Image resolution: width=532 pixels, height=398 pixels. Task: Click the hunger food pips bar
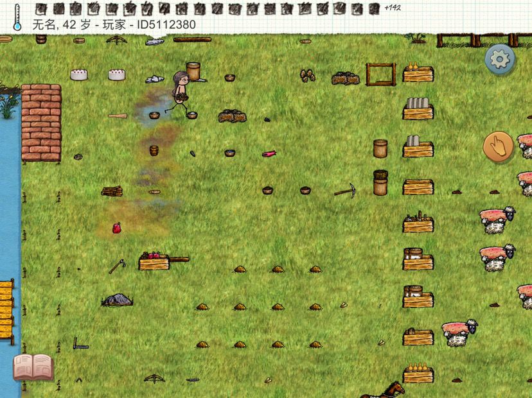[x=208, y=9]
